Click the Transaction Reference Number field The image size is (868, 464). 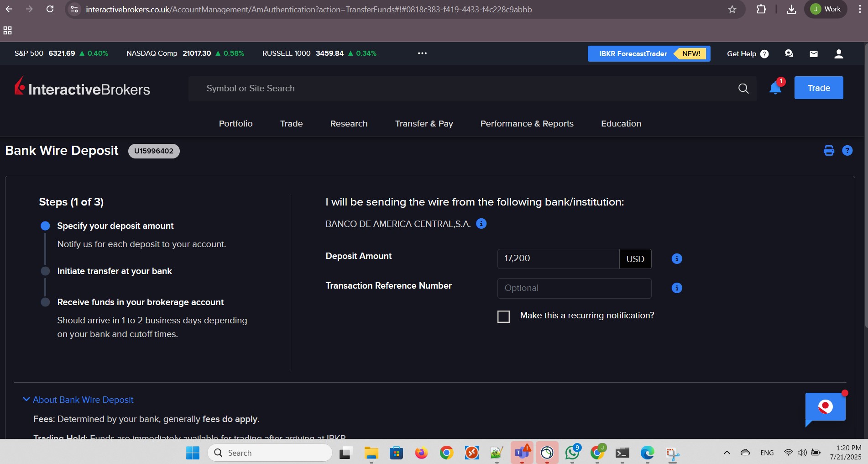[574, 288]
